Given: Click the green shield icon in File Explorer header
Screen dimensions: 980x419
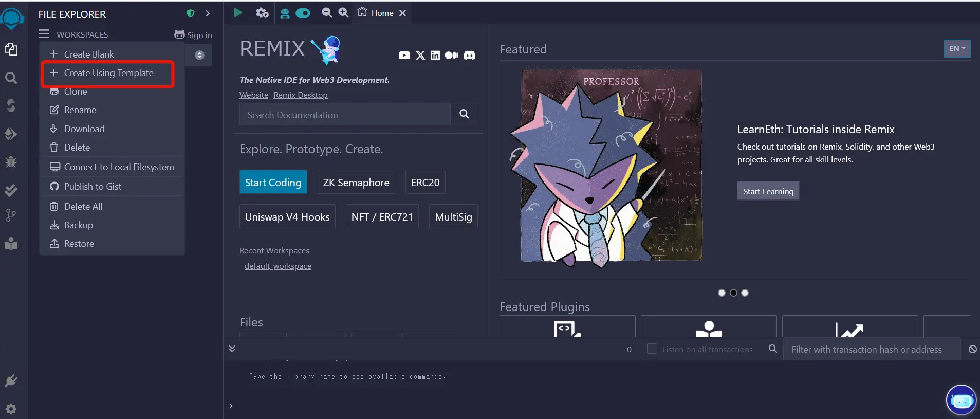Looking at the screenshot, I should [191, 13].
